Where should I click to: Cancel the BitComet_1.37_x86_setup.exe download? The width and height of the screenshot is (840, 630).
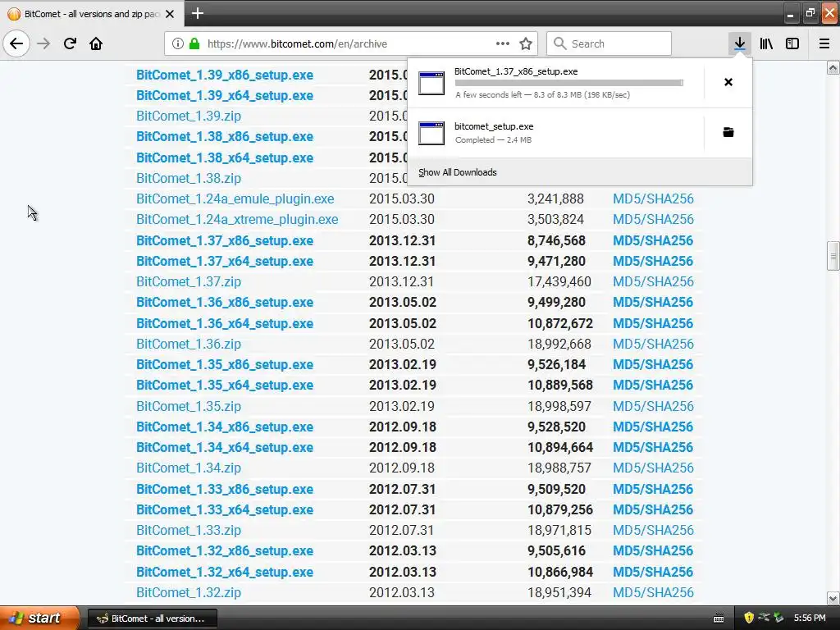728,82
